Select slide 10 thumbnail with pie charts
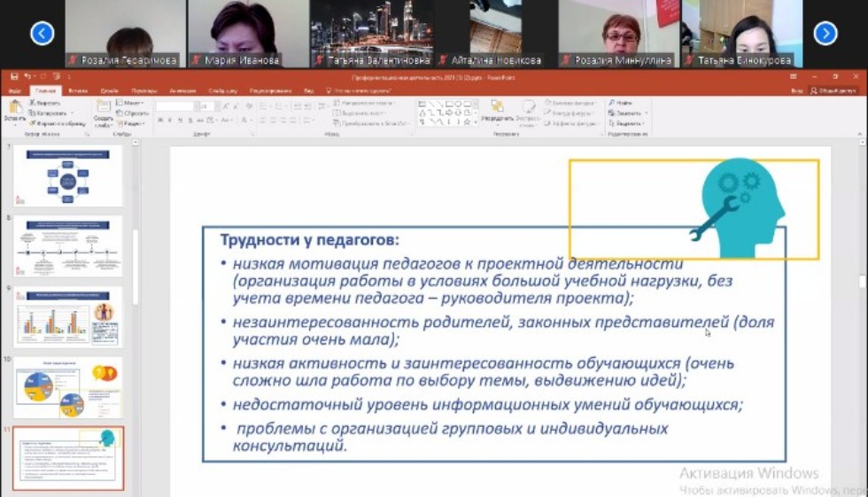This screenshot has height=497, width=868. tap(68, 387)
